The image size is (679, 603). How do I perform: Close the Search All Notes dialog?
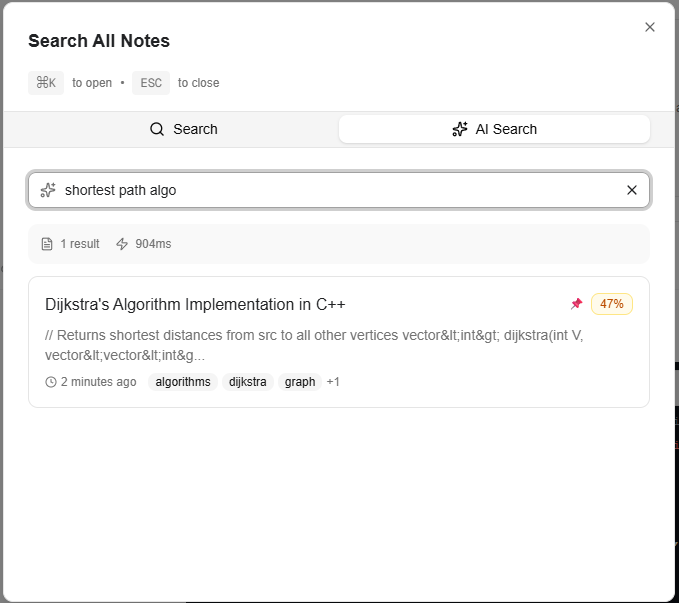(650, 27)
